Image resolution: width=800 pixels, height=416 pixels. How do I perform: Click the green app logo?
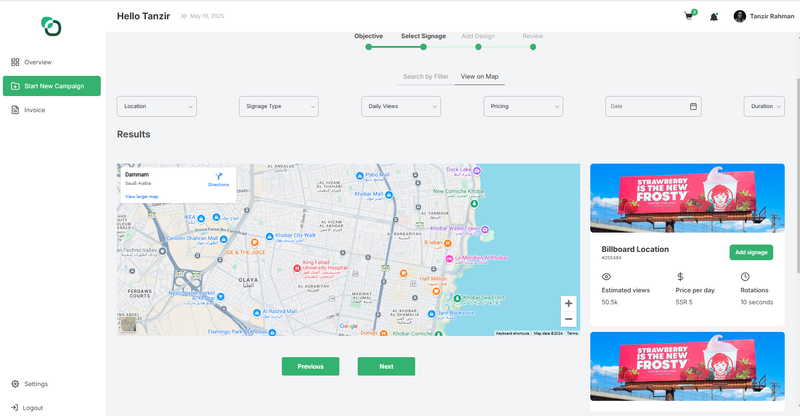point(51,26)
